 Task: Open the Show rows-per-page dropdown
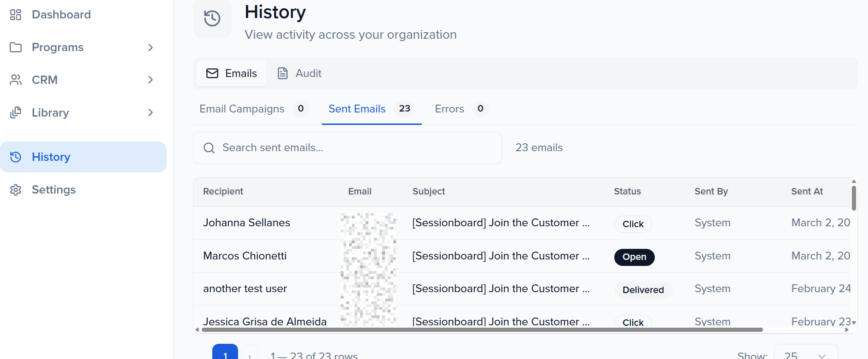click(806, 354)
